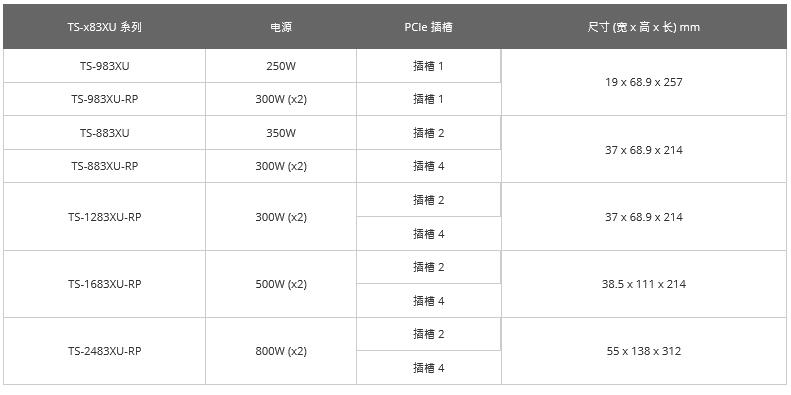Click the 500W (x2) power cell

tap(281, 284)
